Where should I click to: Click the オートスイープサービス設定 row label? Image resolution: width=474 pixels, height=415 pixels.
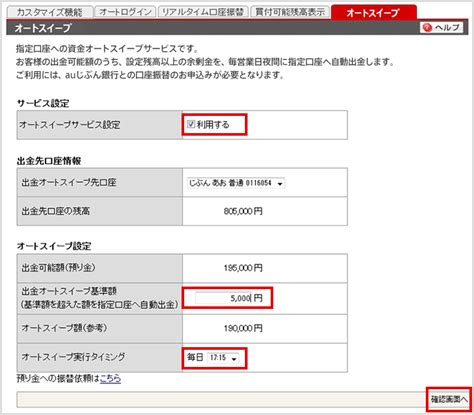[x=70, y=125]
